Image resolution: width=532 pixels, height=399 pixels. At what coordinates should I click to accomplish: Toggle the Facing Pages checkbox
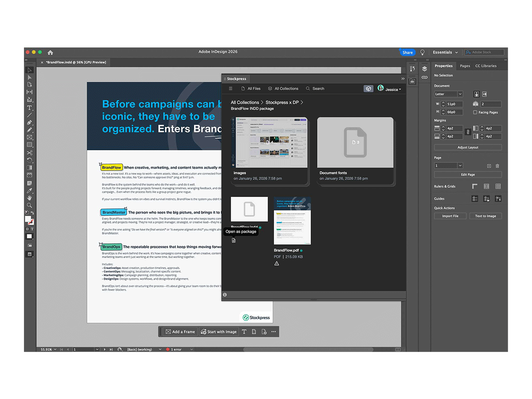(475, 112)
